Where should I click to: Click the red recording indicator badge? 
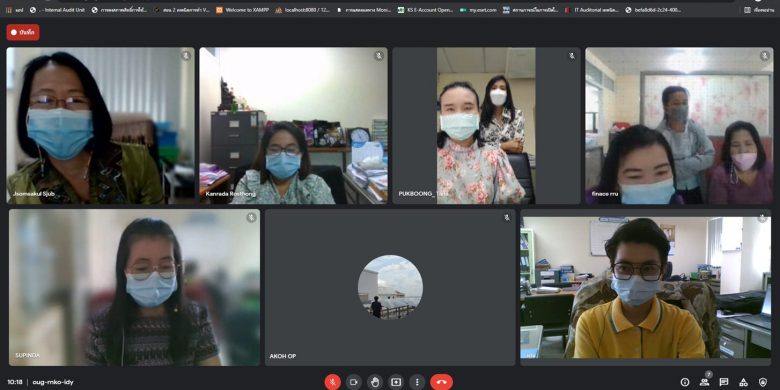[23, 32]
